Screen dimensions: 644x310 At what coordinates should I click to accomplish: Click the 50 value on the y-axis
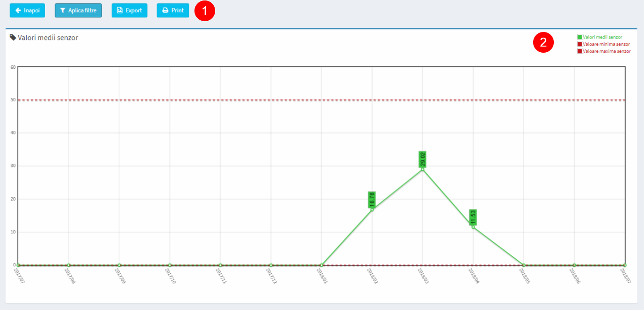pos(13,100)
